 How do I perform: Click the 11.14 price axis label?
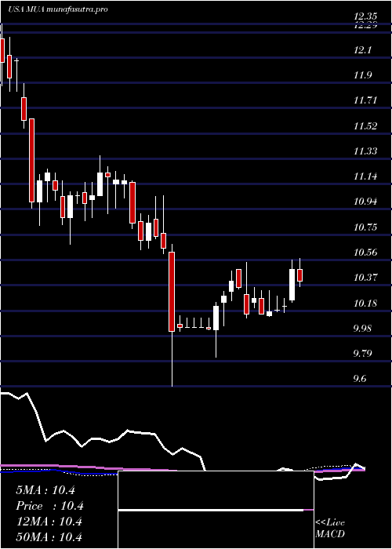pyautogui.click(x=365, y=176)
